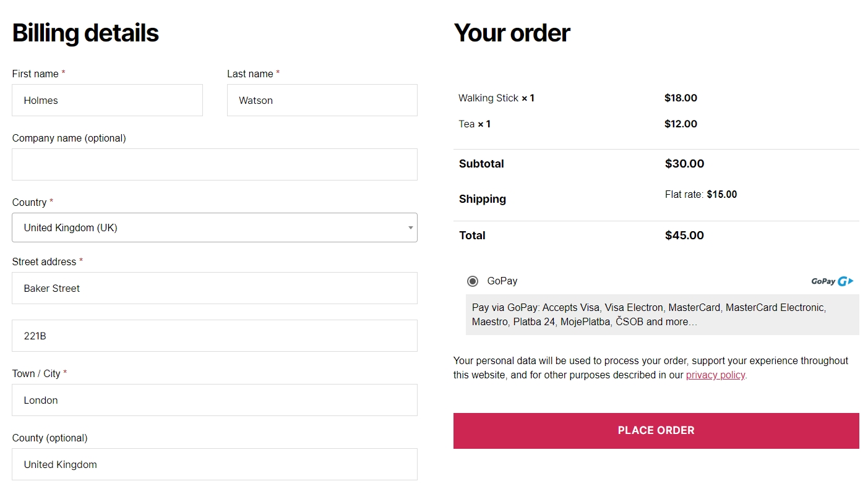Image resolution: width=868 pixels, height=489 pixels.
Task: Click the Billing details heading
Action: click(x=85, y=33)
